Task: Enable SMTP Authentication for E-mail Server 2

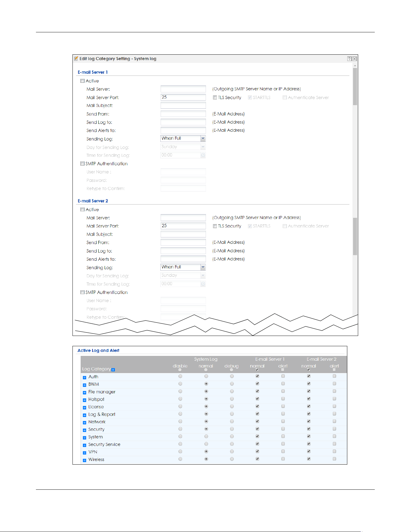Action: click(82, 292)
